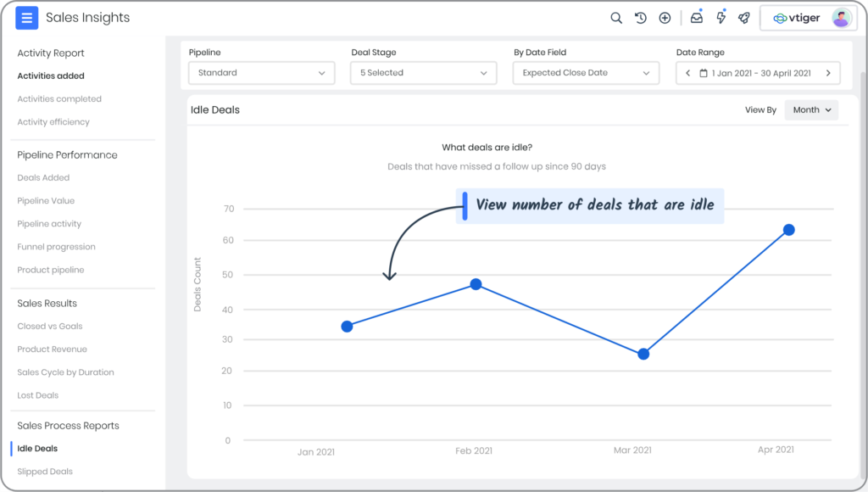Click the Pipeline Performance section heading
868x492 pixels.
click(67, 155)
